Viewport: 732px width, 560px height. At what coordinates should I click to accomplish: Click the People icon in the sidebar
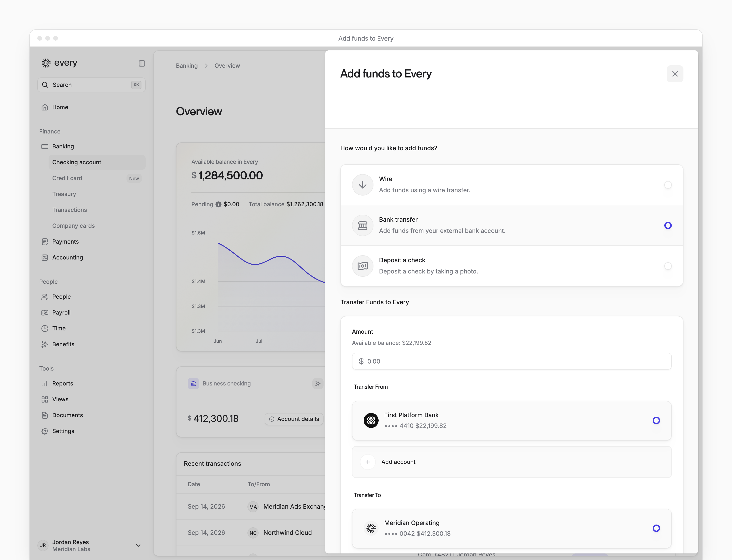45,297
